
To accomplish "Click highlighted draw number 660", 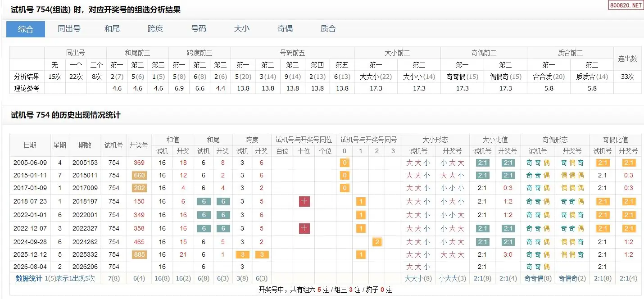I will pos(139,175).
